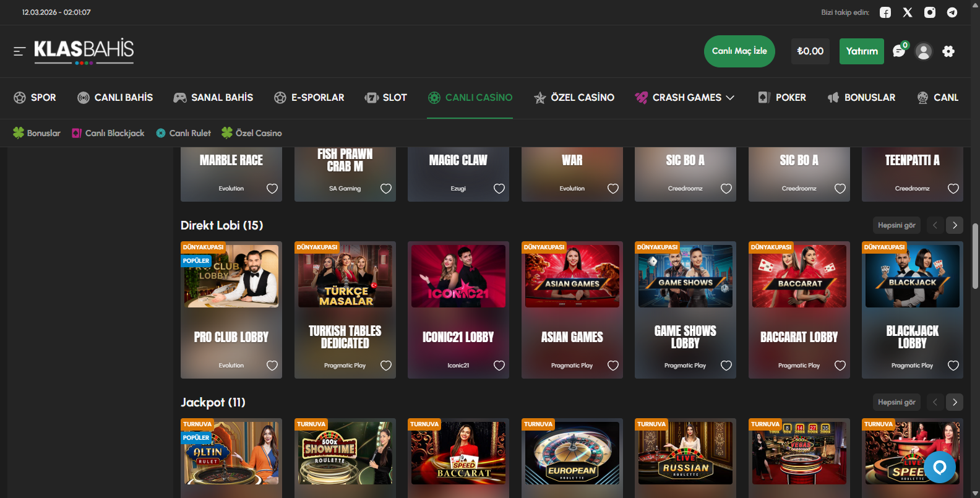Click the Canlı Maç İzle button
The width and height of the screenshot is (980, 498).
[739, 51]
